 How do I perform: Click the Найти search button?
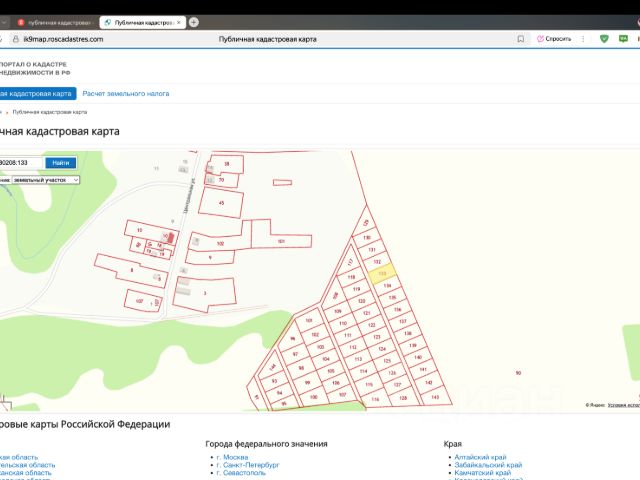[60, 163]
